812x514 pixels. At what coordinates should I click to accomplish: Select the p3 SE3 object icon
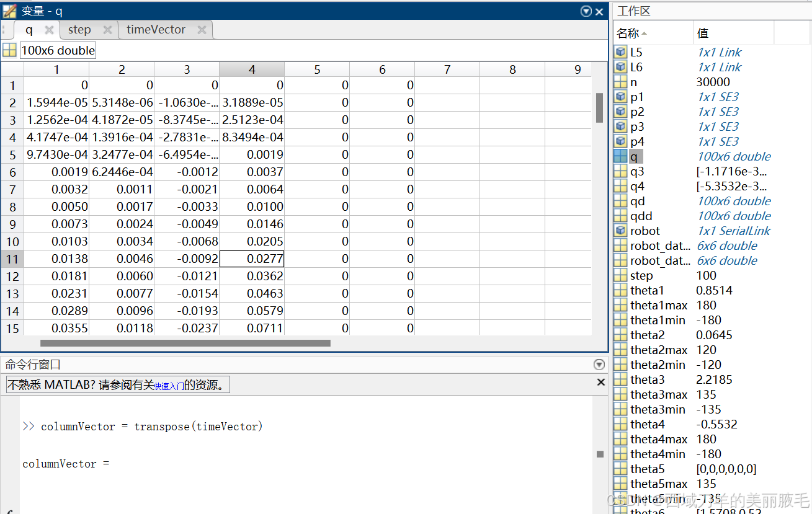point(620,126)
